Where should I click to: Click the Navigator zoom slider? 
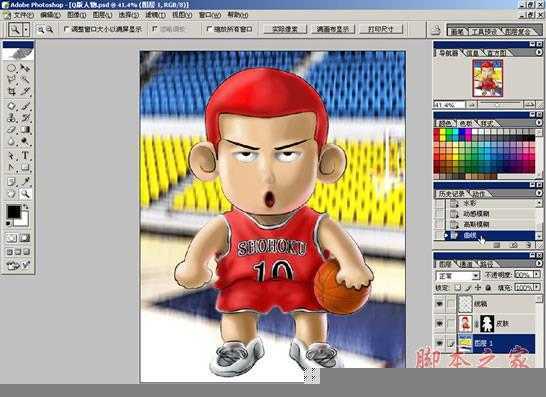click(499, 104)
